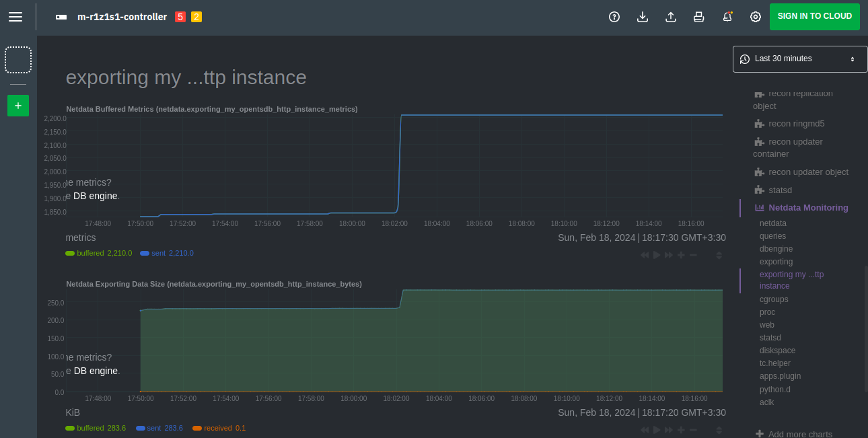Open the hamburger sidebar menu

[x=15, y=17]
